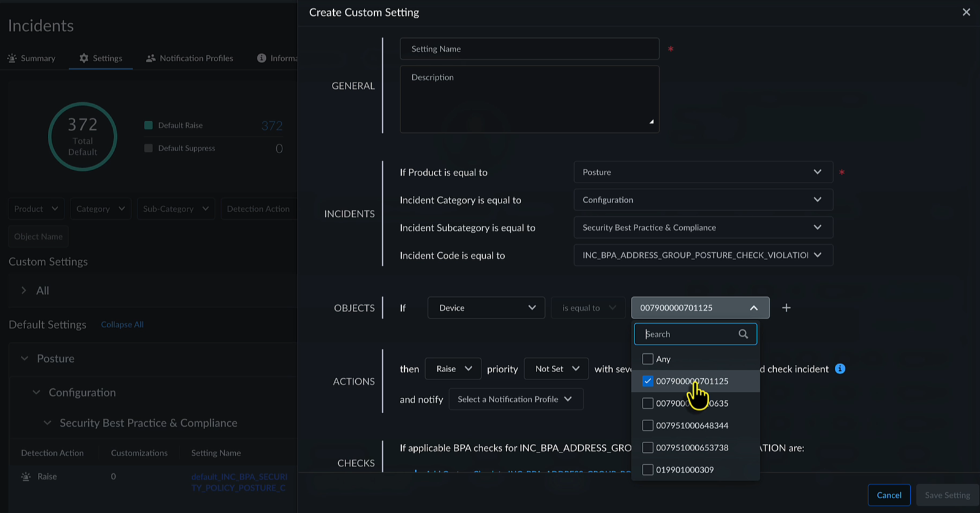Screen dimensions: 980x513
Task: Click the info icon beside check incident
Action: [840, 369]
